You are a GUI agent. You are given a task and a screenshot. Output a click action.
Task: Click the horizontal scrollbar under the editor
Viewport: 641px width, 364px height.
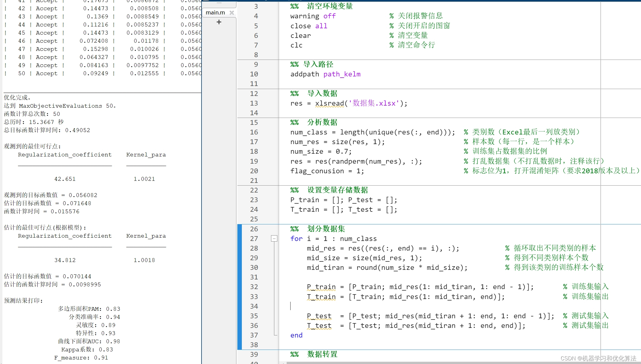point(463,363)
